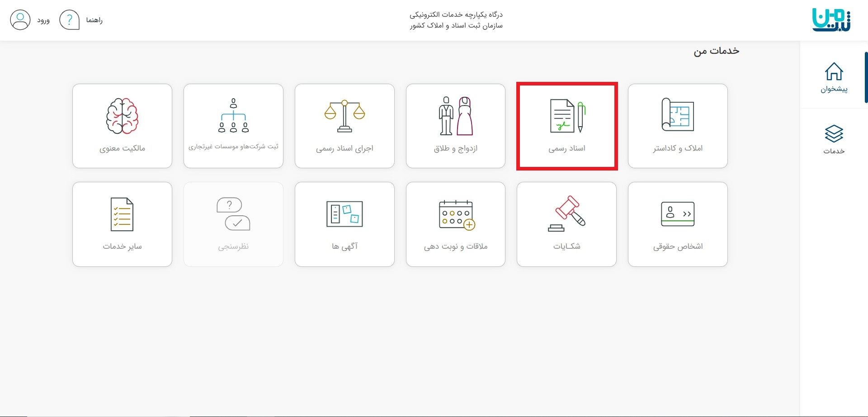
Task: Select the آگهی ها tile
Action: tap(344, 223)
